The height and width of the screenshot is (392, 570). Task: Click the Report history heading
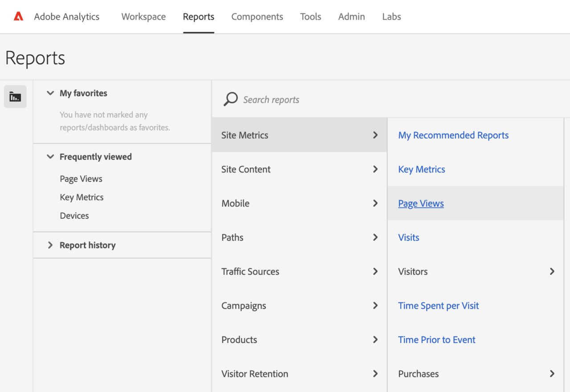click(88, 245)
